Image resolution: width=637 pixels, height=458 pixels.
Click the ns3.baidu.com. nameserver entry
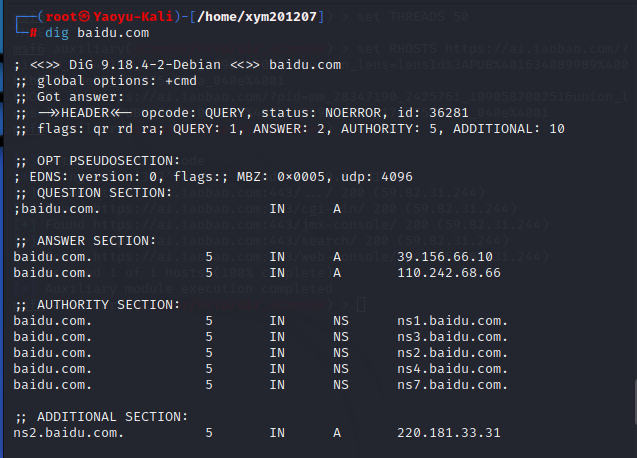453,337
